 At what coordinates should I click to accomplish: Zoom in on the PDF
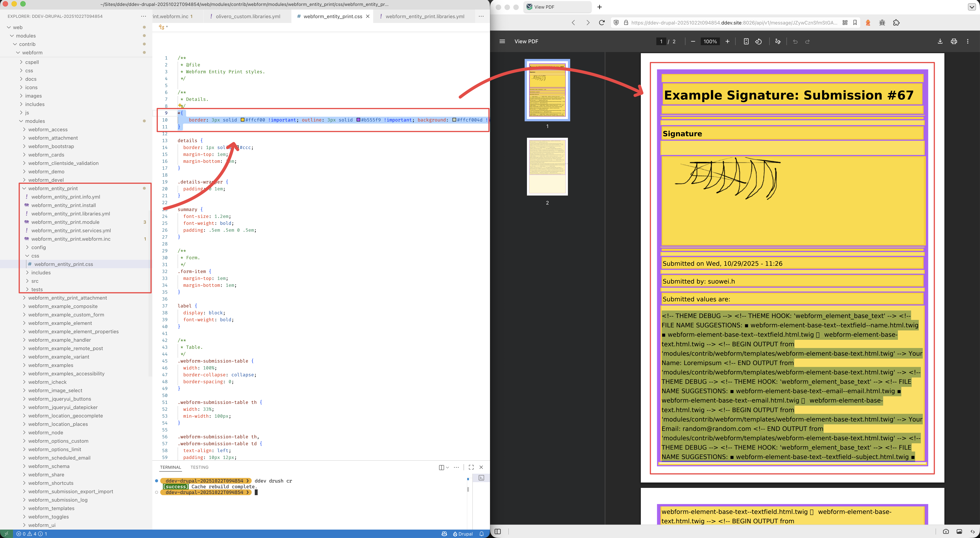pyautogui.click(x=727, y=42)
